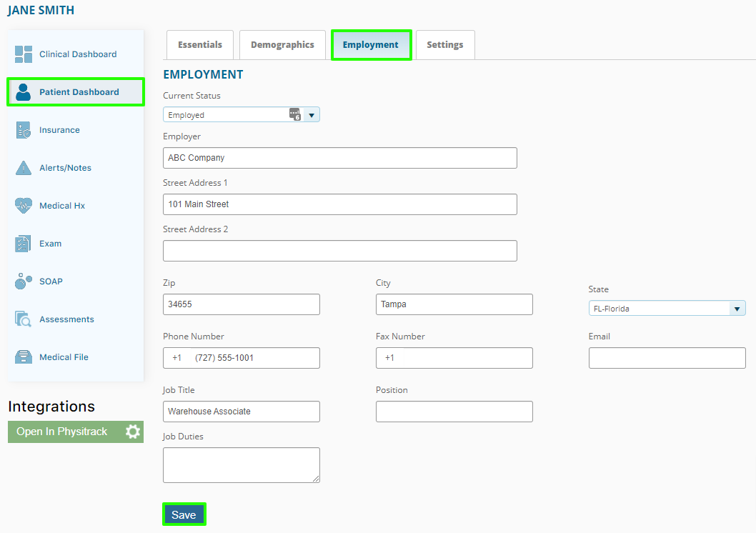Click the Medical Hx heart icon
The width and height of the screenshot is (756, 533).
[x=23, y=206]
